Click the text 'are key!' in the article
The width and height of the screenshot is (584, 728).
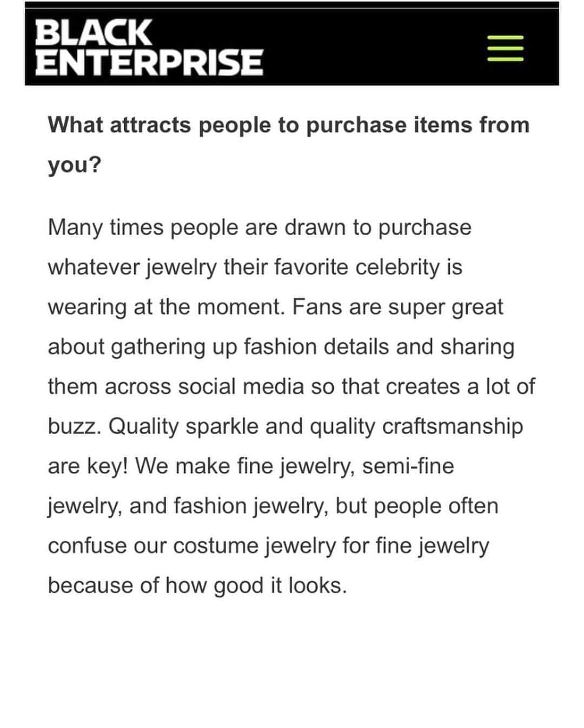pos(88,466)
